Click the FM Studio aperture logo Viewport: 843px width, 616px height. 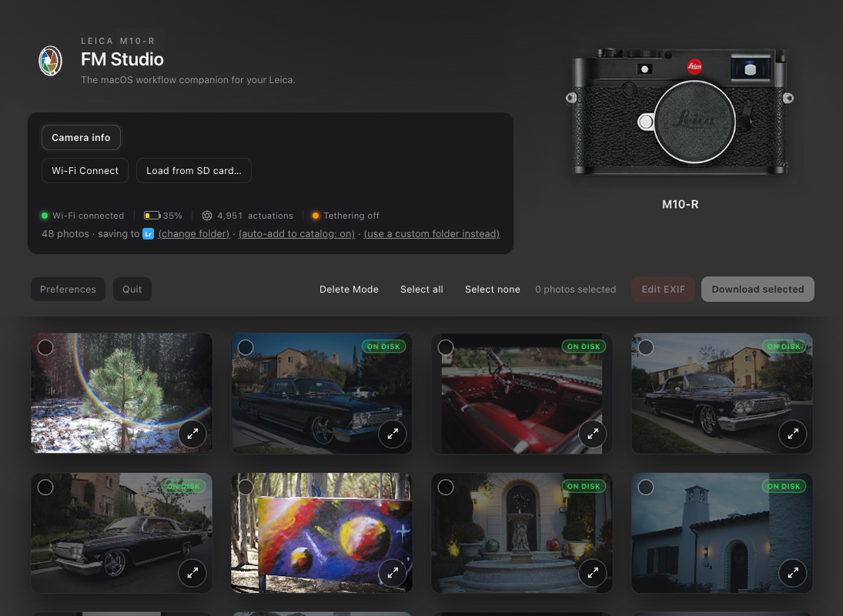click(x=51, y=61)
